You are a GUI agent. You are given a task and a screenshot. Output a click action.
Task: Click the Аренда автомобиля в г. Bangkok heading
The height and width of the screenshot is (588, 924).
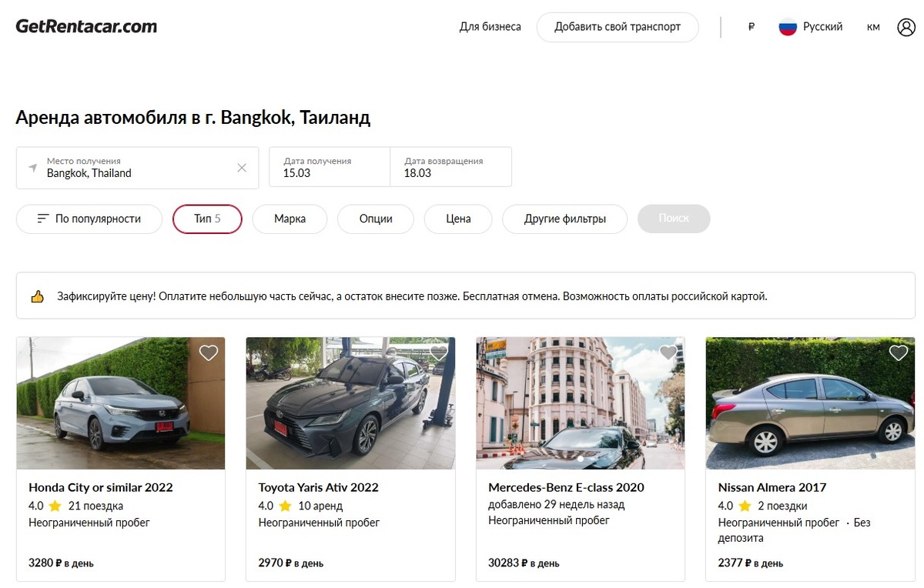coord(192,118)
